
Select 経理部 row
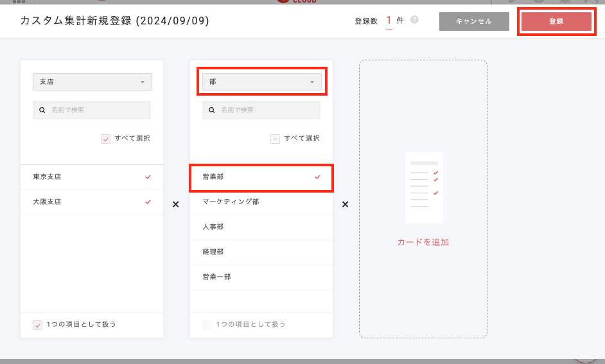[x=261, y=252]
